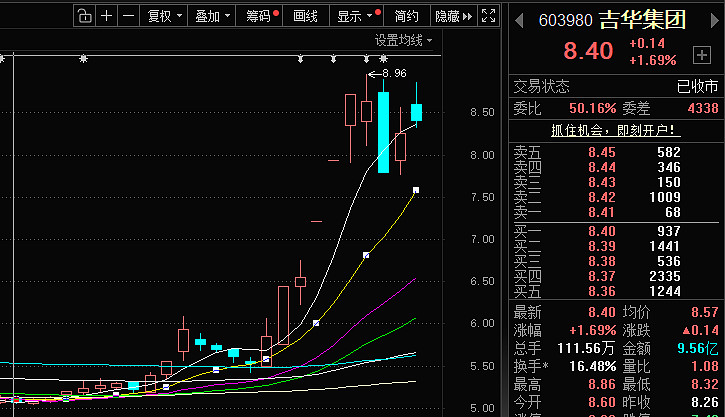Click 卖五 price 8.45
This screenshot has height=417, width=725.
pyautogui.click(x=602, y=152)
